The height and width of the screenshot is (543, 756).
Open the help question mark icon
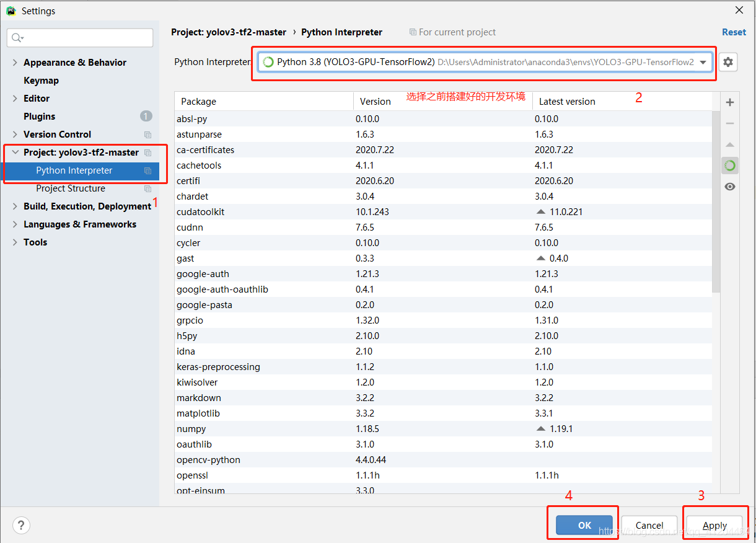[x=21, y=526]
